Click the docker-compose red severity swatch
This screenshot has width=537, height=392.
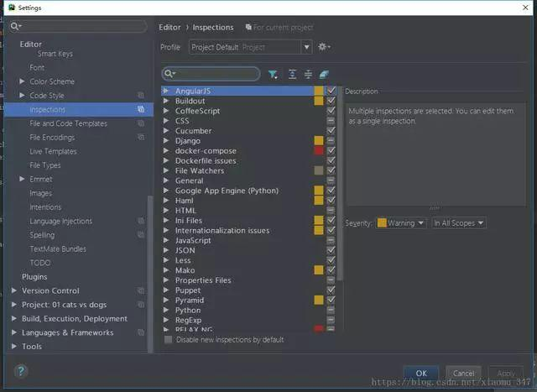coord(319,150)
